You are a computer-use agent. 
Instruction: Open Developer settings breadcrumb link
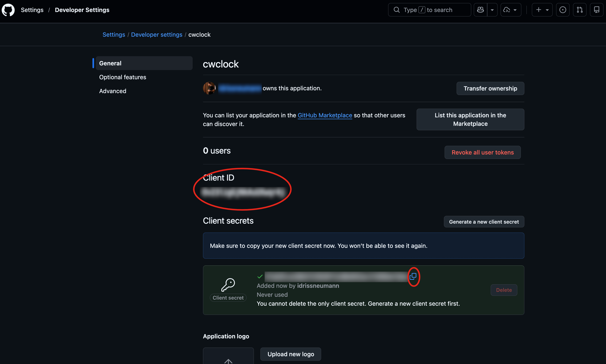(x=156, y=35)
